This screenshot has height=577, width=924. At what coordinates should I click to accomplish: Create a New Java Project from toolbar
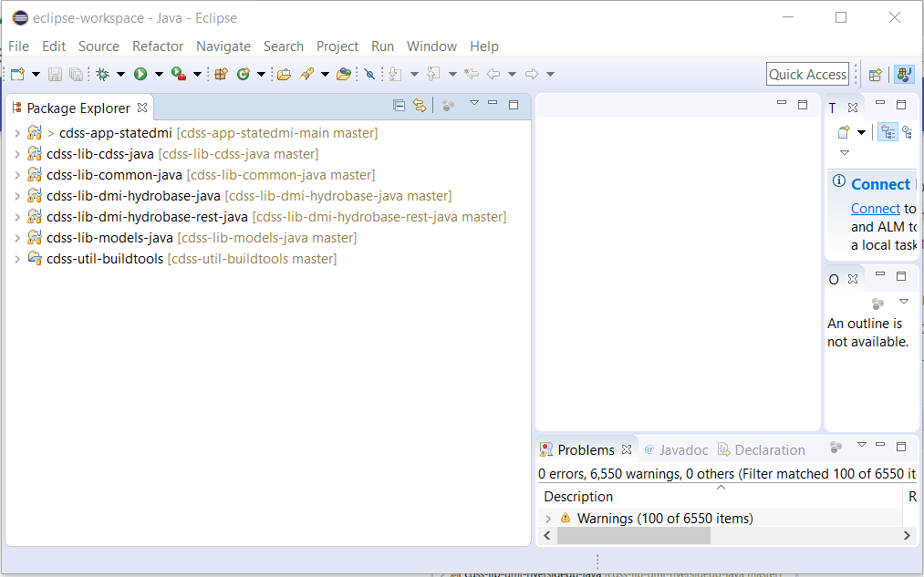221,74
